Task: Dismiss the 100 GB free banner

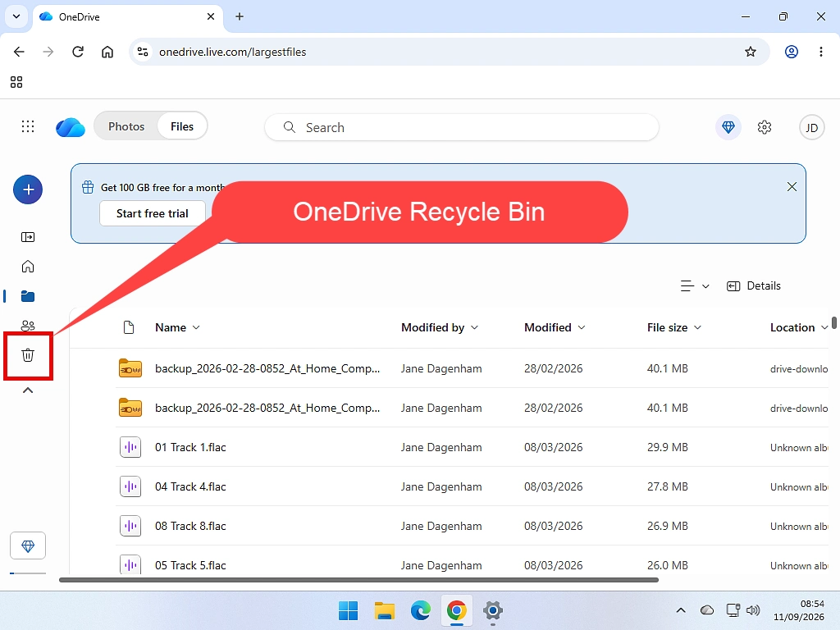Action: pyautogui.click(x=792, y=186)
